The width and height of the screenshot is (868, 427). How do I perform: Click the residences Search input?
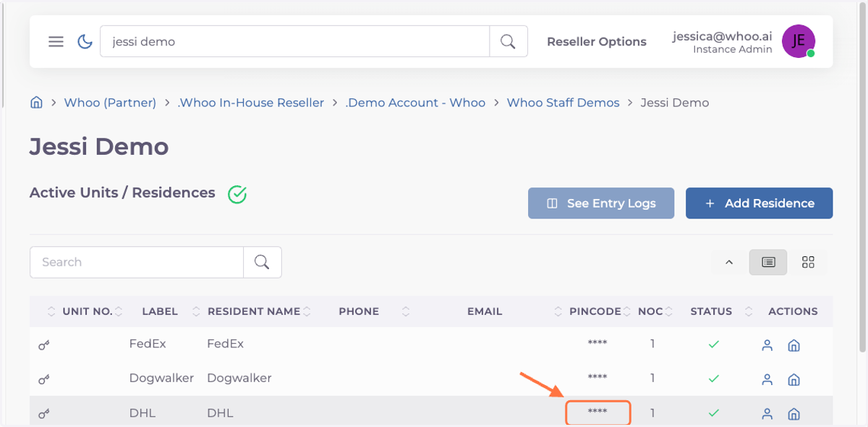[x=137, y=262]
